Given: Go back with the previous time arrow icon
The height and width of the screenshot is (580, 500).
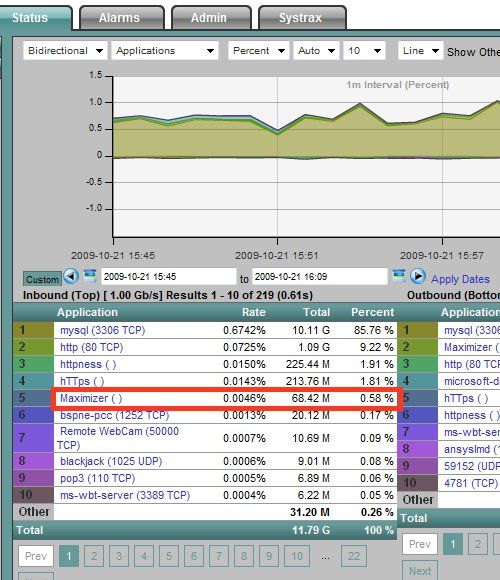Looking at the screenshot, I should point(71,276).
